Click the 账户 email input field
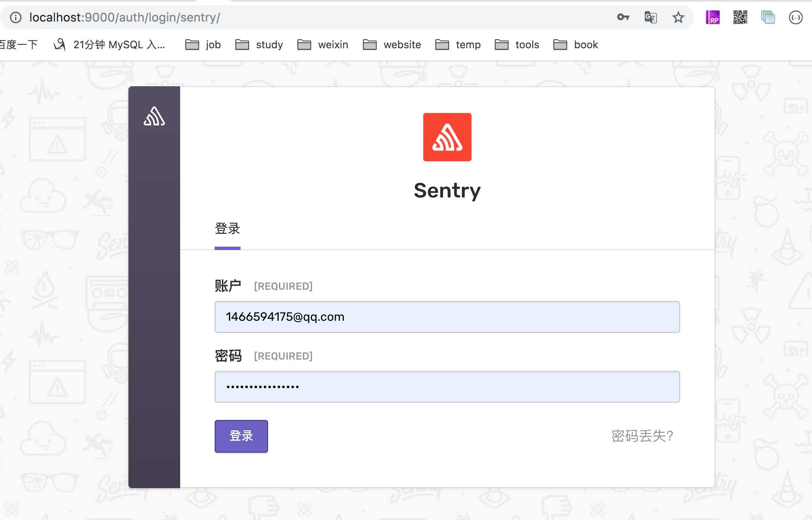Screen dimensions: 812x520 (x=447, y=317)
